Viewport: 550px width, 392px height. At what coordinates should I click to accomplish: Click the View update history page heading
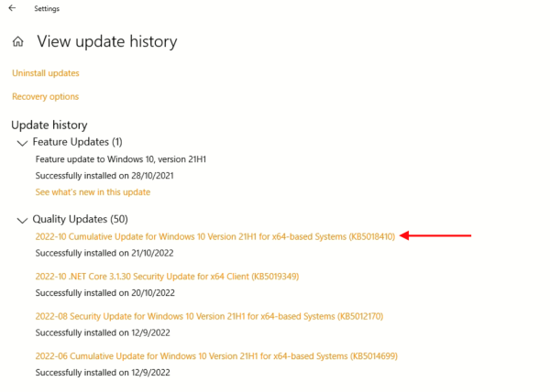(x=106, y=42)
